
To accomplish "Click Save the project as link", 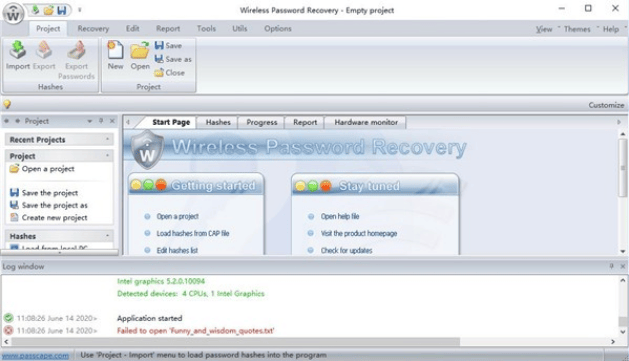I will point(49,205).
